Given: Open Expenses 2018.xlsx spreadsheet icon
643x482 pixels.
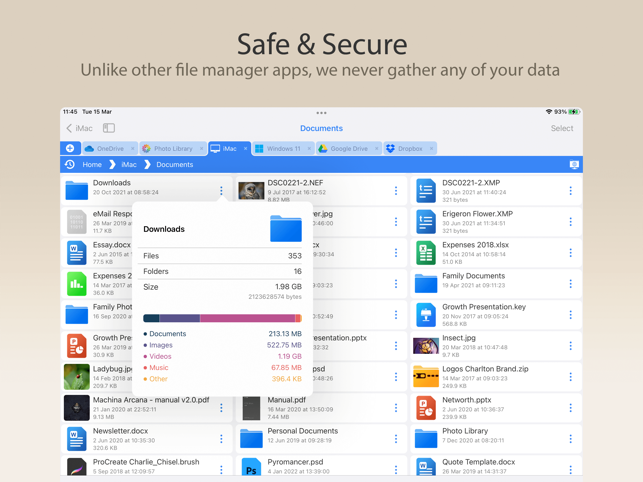Looking at the screenshot, I should [426, 253].
